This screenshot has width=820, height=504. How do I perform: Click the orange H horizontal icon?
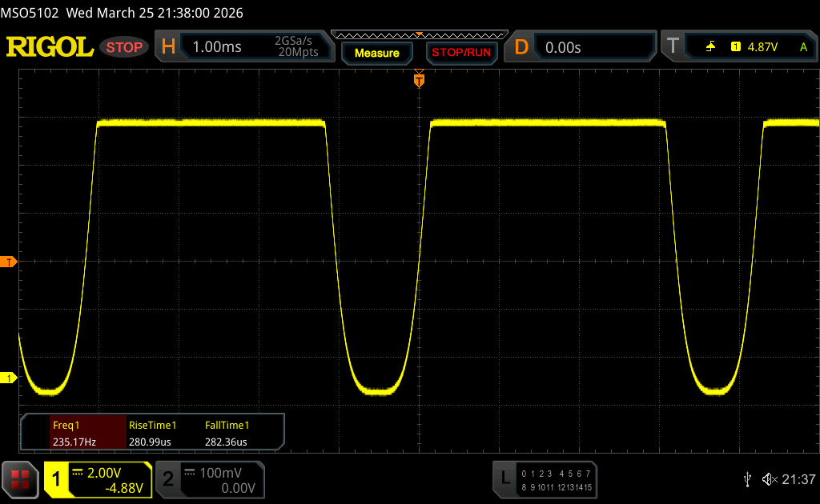click(x=168, y=47)
